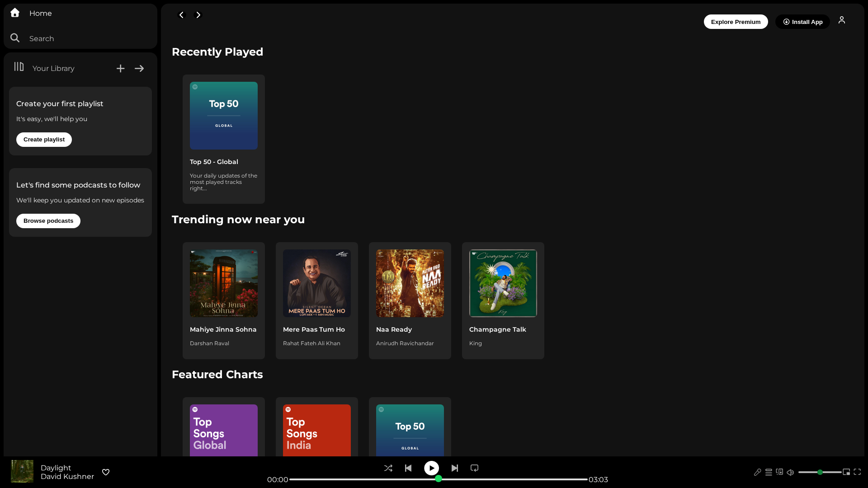Toggle shuffle playback
The width and height of the screenshot is (868, 488).
point(388,468)
